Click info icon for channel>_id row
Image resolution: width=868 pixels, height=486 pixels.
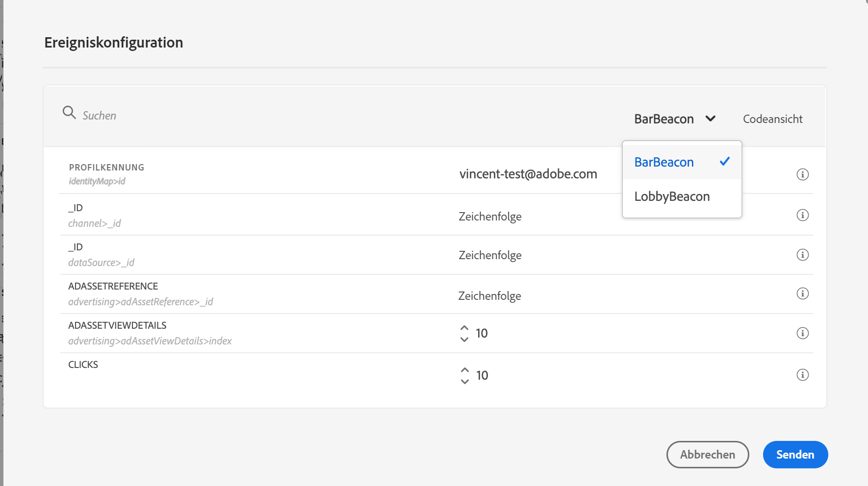802,215
